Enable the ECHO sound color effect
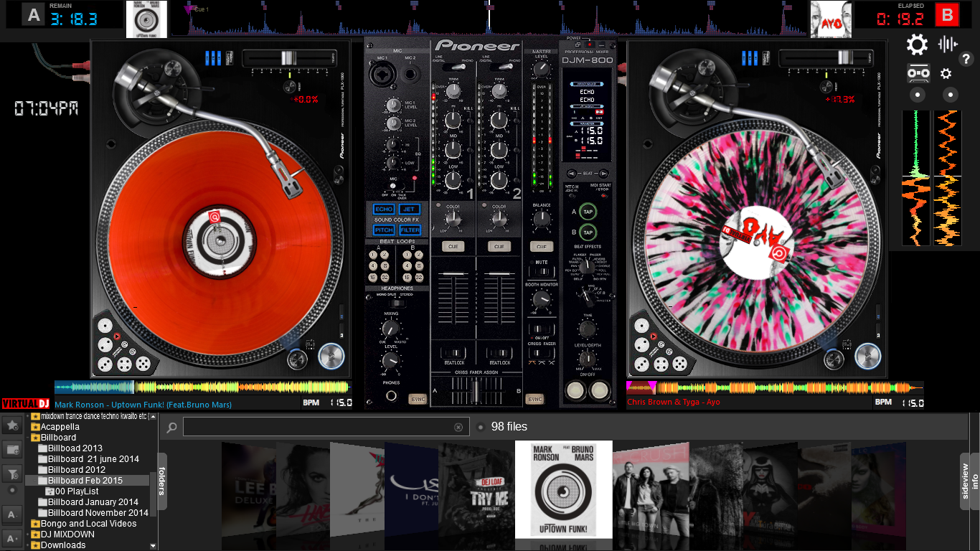The width and height of the screenshot is (980, 551). [x=384, y=209]
